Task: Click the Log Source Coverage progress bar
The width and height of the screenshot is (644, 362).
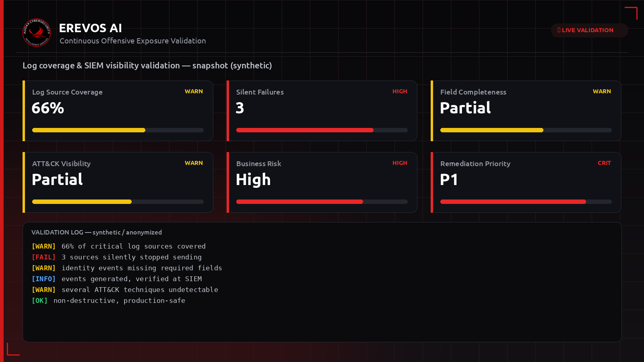Action: click(118, 130)
